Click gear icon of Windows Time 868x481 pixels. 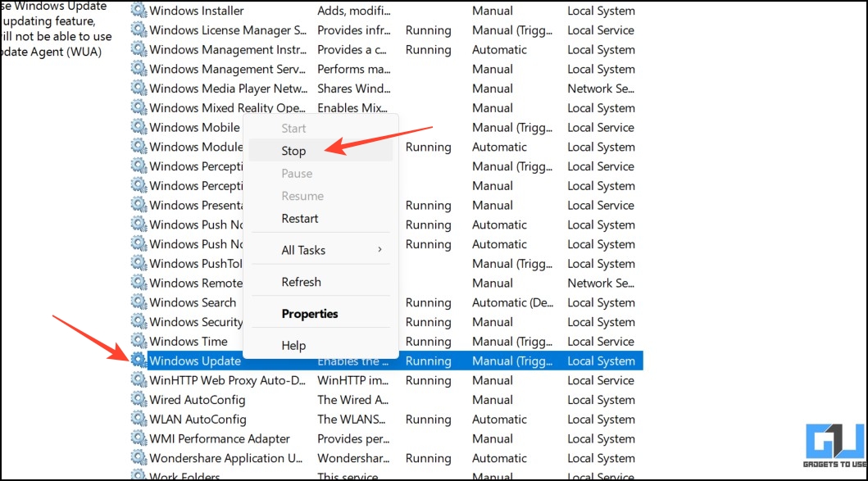click(139, 340)
